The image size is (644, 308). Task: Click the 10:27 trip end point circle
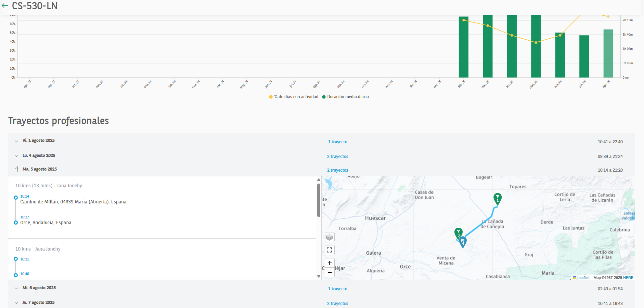(16, 223)
